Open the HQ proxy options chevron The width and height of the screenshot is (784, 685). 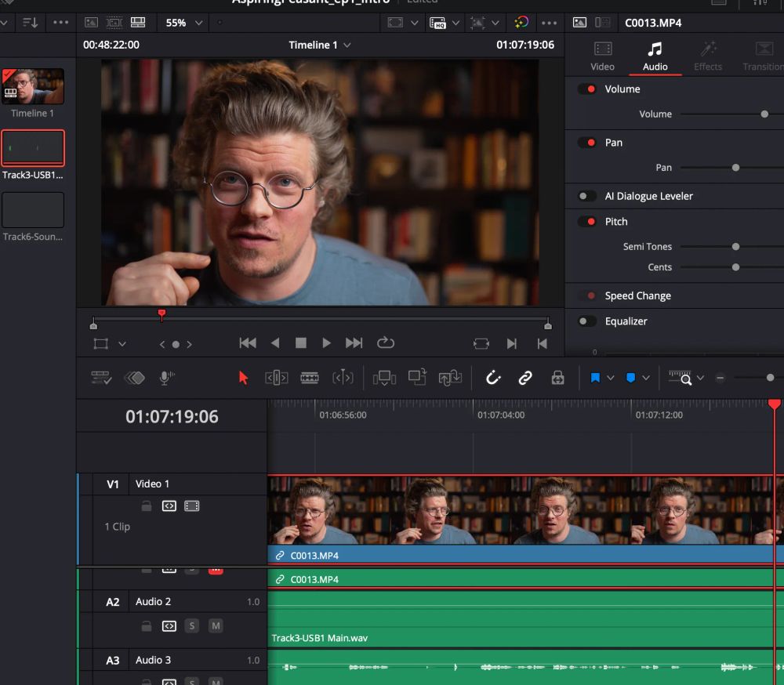point(456,23)
